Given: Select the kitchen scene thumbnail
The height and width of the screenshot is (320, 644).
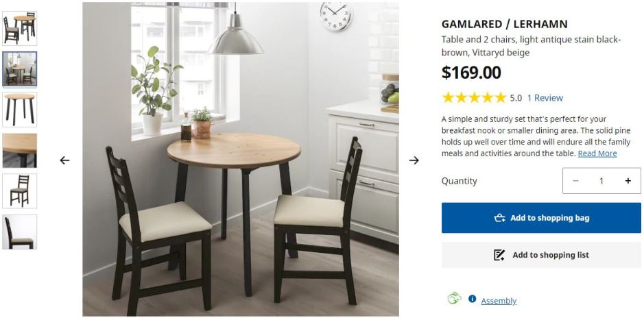Looking at the screenshot, I should 20,69.
